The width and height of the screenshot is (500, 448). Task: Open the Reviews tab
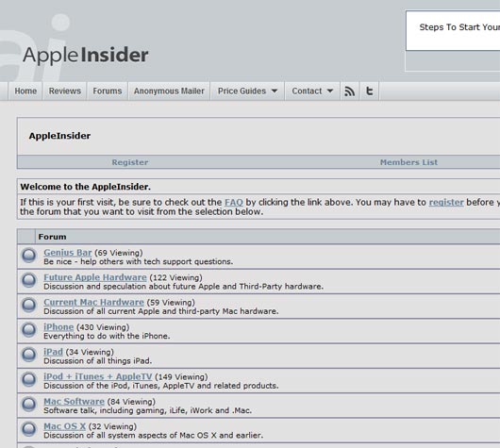click(65, 91)
